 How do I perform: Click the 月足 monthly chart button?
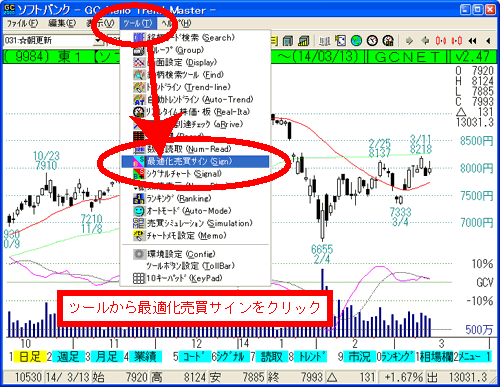pos(107,357)
